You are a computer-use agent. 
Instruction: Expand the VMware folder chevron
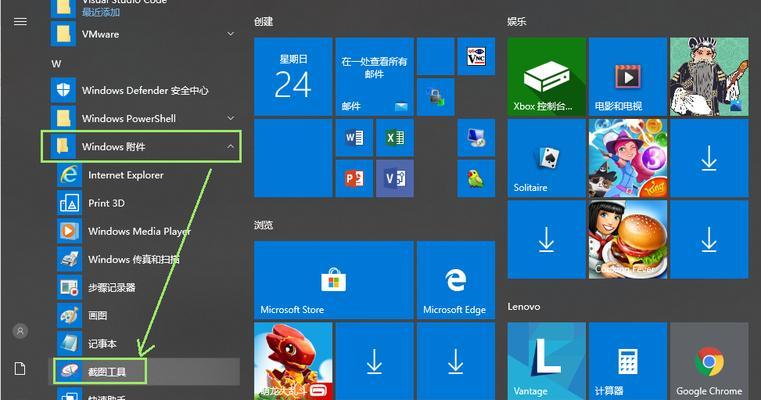[231, 34]
